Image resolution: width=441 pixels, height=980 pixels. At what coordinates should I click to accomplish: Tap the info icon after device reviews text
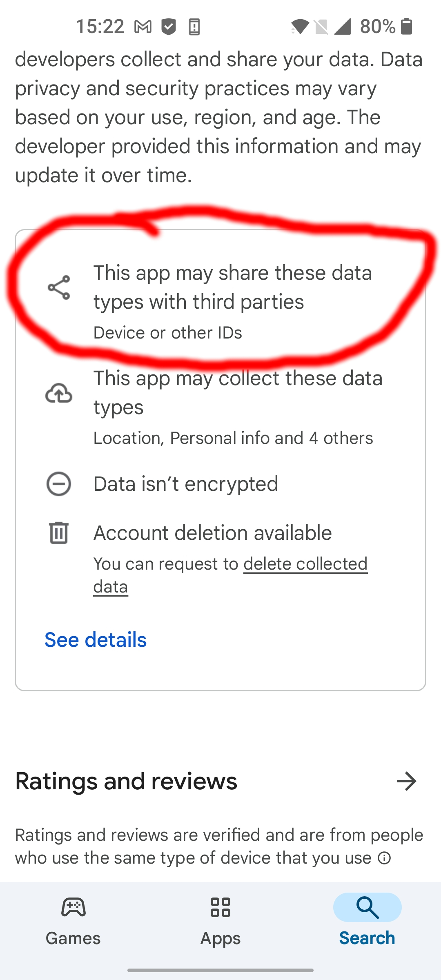point(384,858)
